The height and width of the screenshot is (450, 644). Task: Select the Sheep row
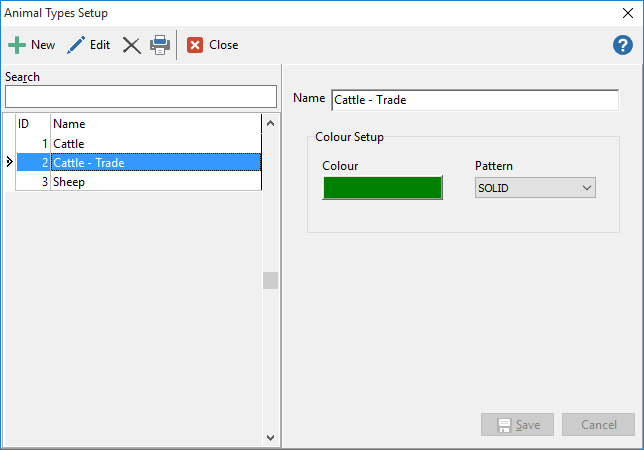tap(138, 181)
